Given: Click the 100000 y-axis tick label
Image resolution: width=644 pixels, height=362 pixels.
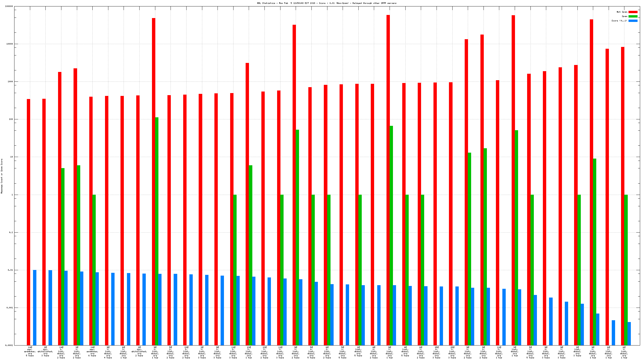Looking at the screenshot, I should [9, 6].
